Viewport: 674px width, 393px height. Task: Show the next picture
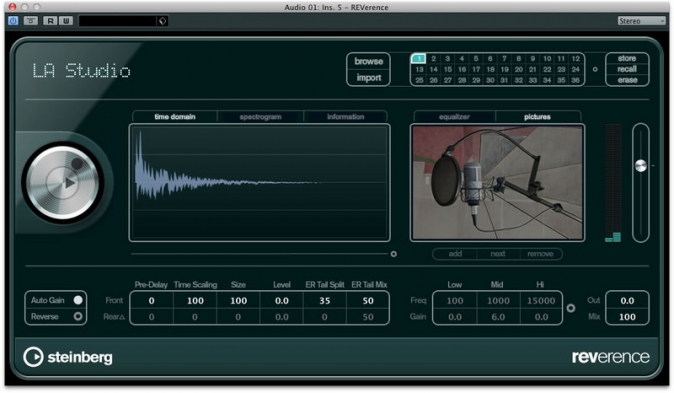click(x=498, y=254)
